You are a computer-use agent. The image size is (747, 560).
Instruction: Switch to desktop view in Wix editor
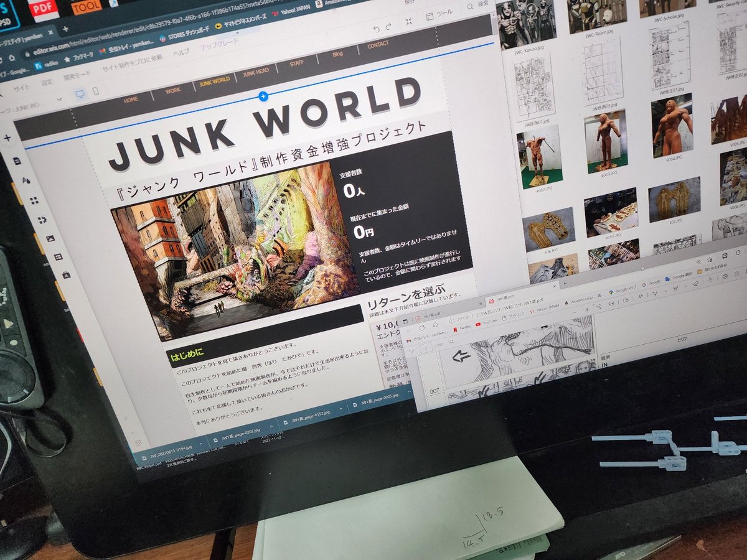click(x=80, y=94)
